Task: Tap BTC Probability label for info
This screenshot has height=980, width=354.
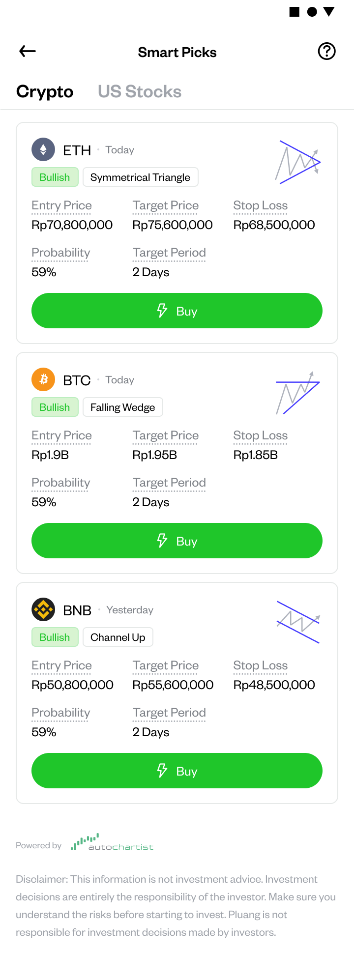Action: pyautogui.click(x=61, y=483)
